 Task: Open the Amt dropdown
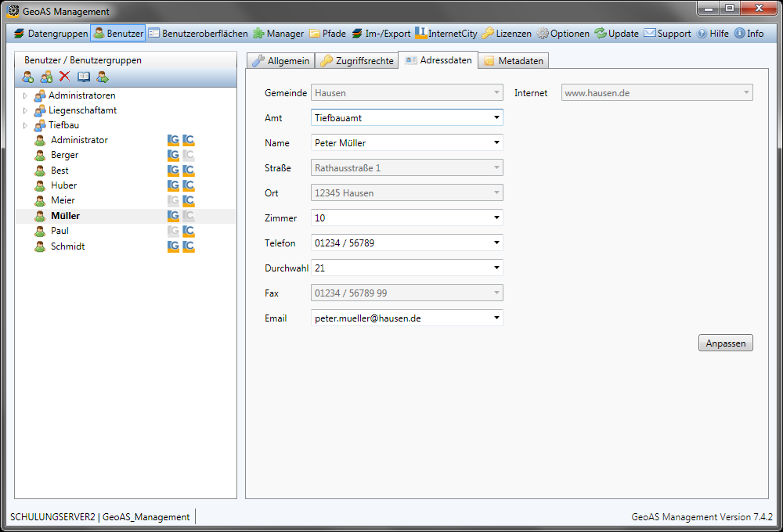[x=496, y=118]
